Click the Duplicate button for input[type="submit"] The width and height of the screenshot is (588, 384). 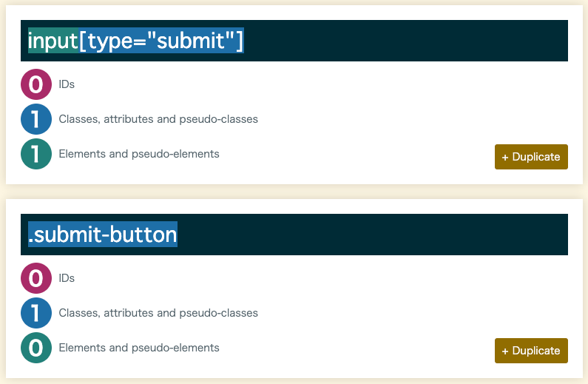click(x=531, y=157)
